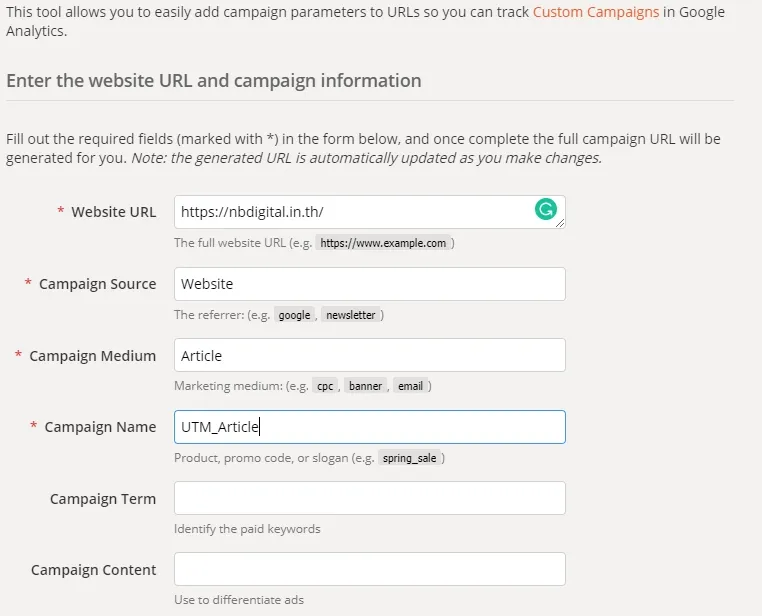Click the Website URL input field
This screenshot has height=616, width=762.
coord(370,212)
